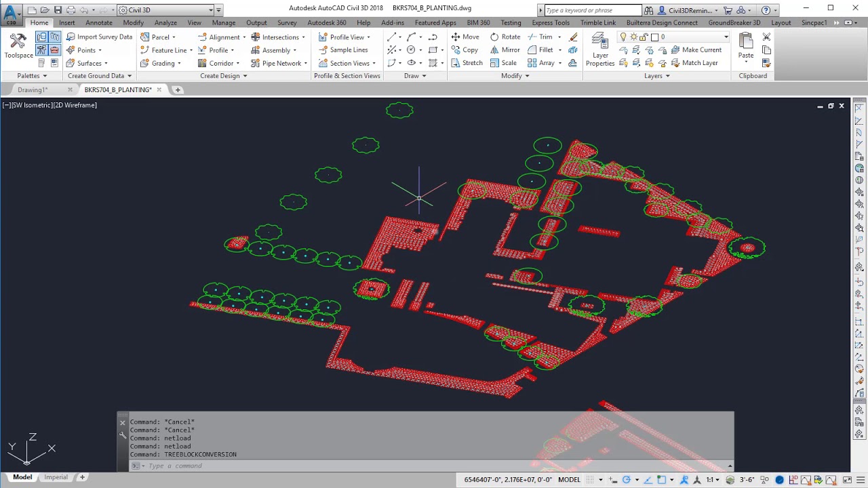Select the Stretch tool
This screenshot has height=488, width=868.
[467, 63]
